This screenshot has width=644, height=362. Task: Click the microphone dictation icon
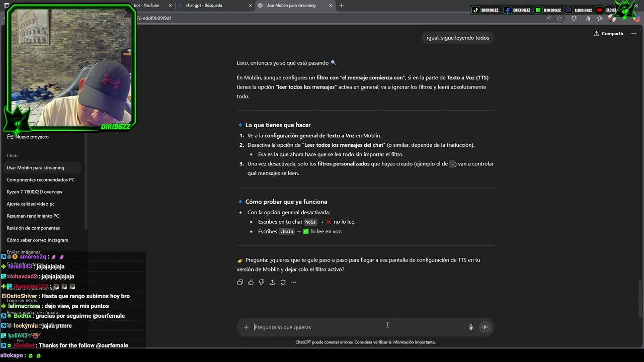[471, 327]
